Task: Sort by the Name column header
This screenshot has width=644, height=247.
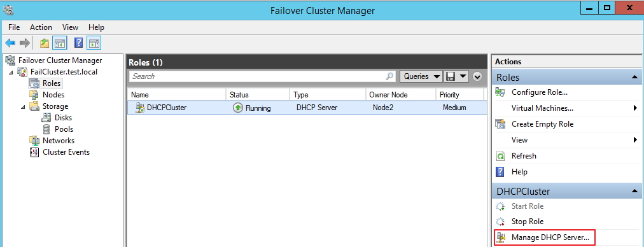Action: point(177,95)
